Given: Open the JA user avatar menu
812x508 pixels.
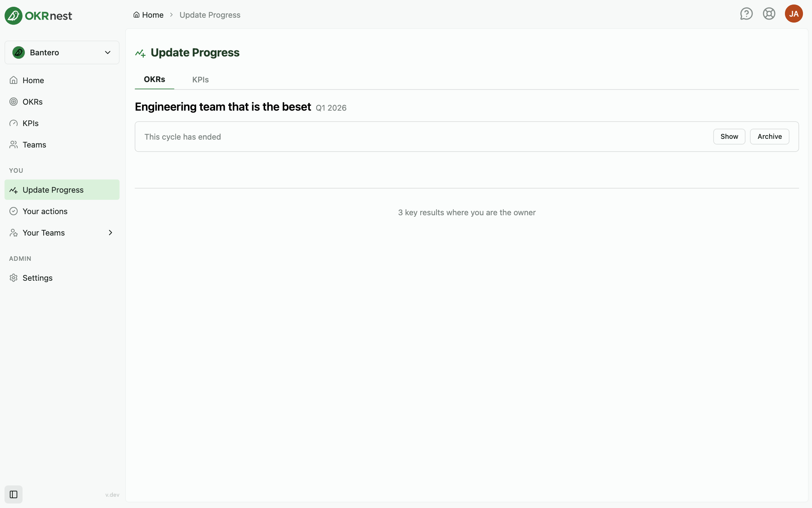Looking at the screenshot, I should click(x=794, y=14).
